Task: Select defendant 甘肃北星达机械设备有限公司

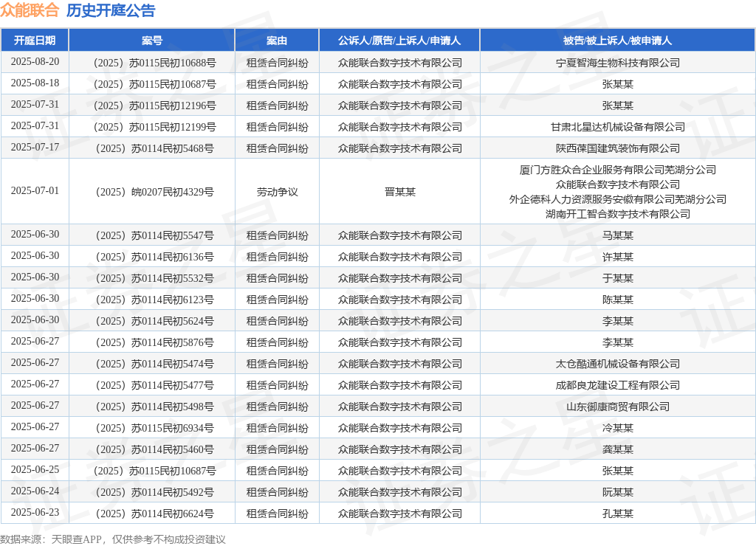Action: (x=618, y=127)
